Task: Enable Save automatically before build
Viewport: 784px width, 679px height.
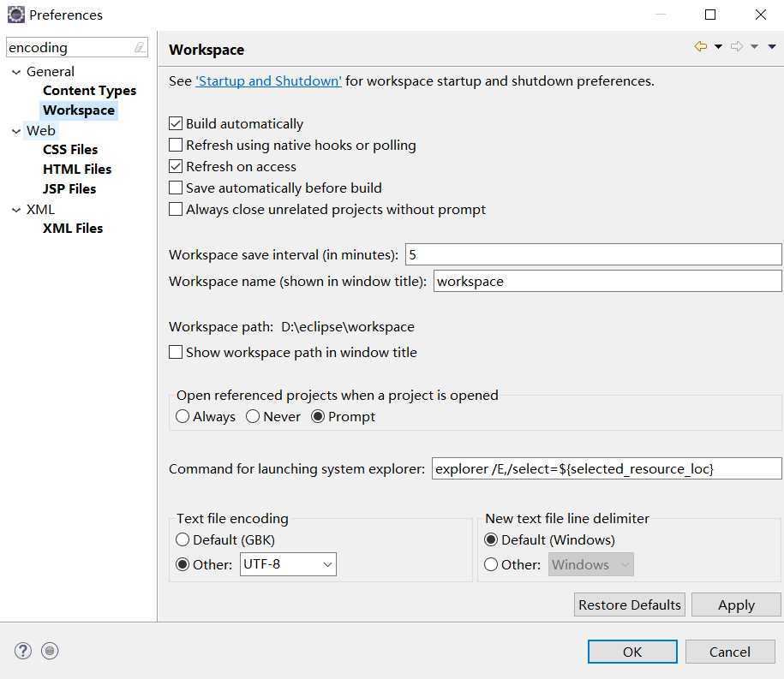Action: [x=176, y=188]
